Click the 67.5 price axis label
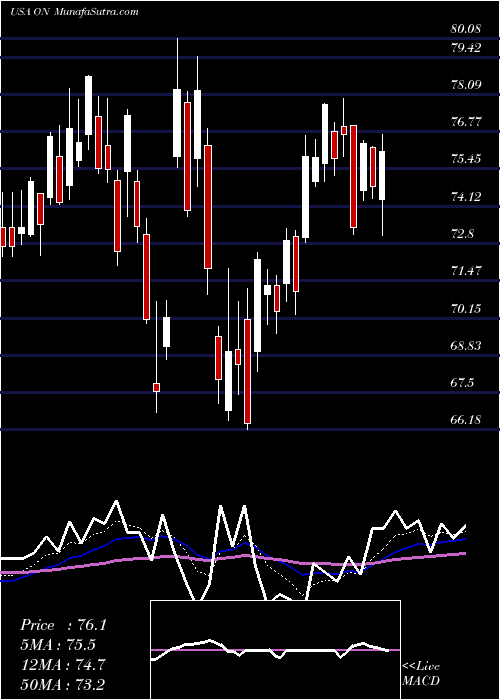The height and width of the screenshot is (700, 500). (462, 383)
